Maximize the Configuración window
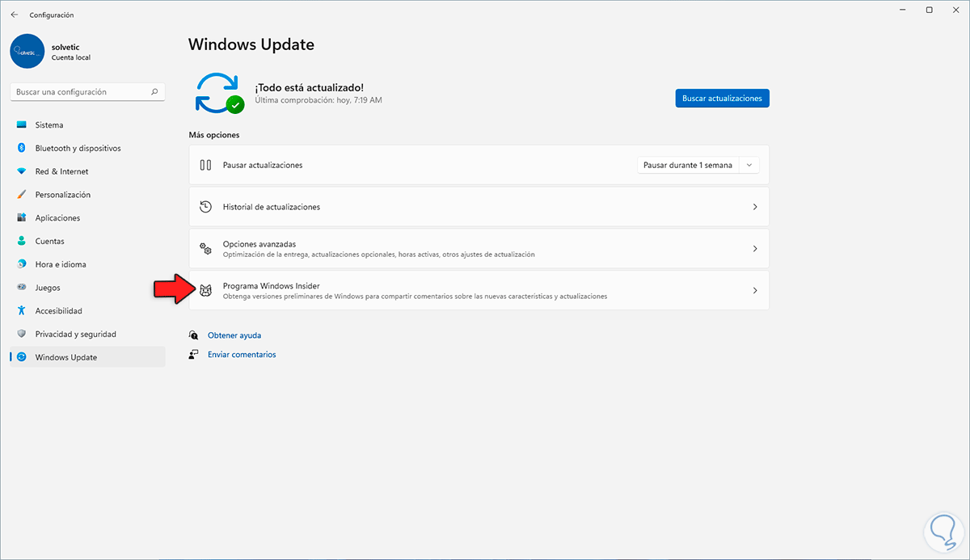This screenshot has height=560, width=970. [929, 10]
